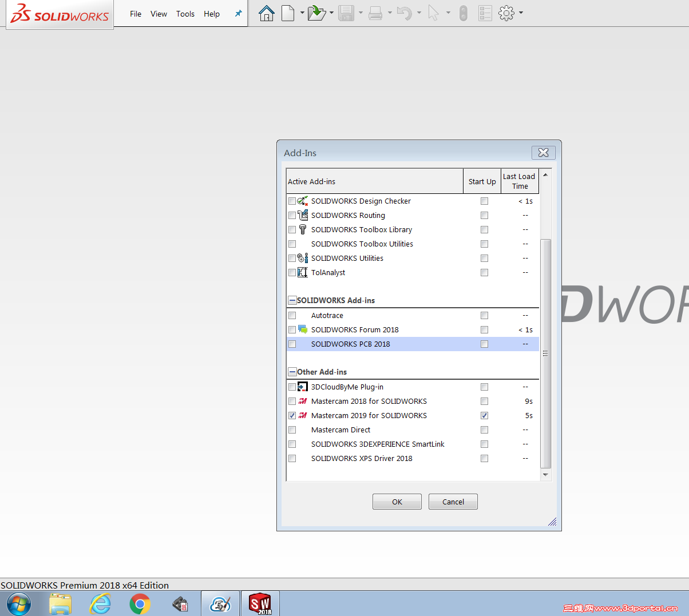Launch Internet Explorer from the taskbar
689x616 pixels.
[101, 604]
